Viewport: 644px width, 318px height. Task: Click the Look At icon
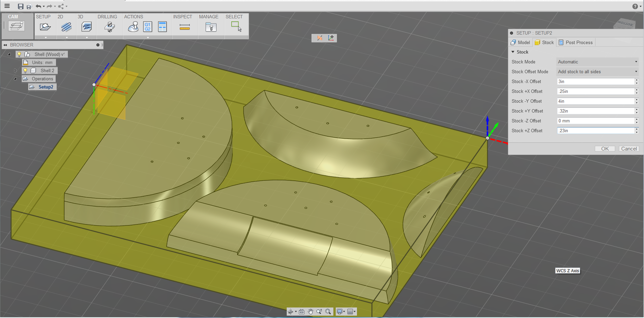302,312
